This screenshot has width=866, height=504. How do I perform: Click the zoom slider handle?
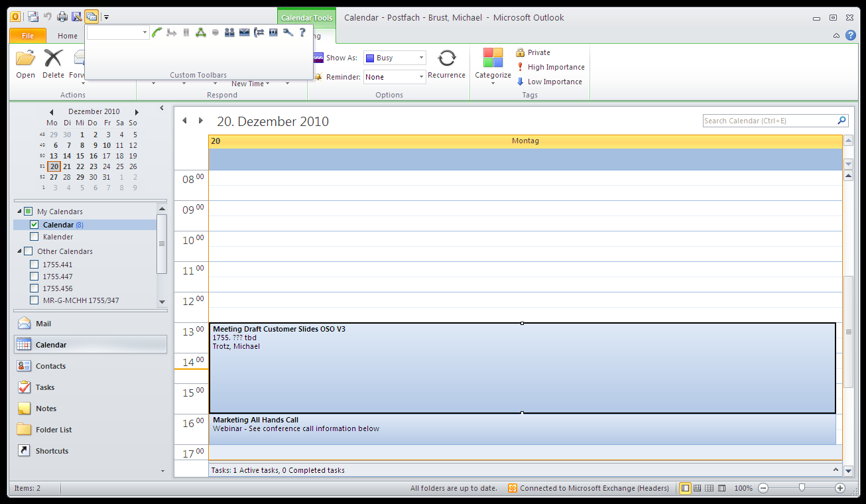coord(802,488)
